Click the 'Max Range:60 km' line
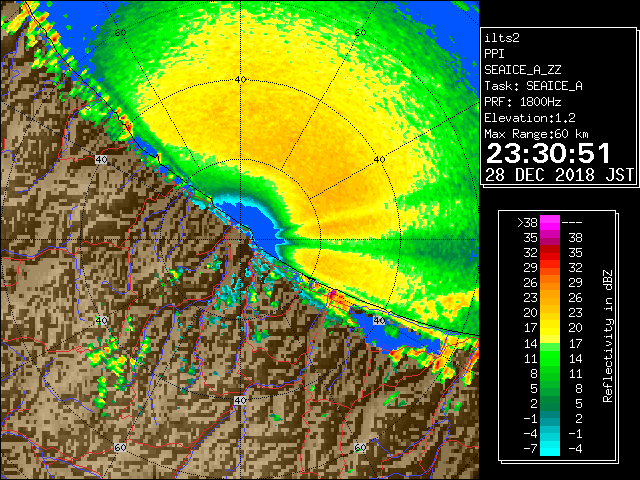The width and height of the screenshot is (640, 480). coord(536,134)
